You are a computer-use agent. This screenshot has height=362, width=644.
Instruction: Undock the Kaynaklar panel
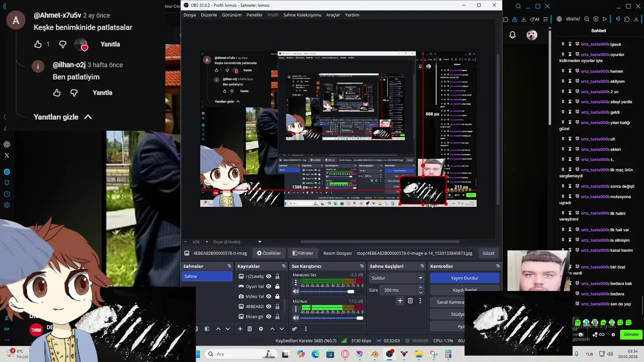[x=283, y=266]
